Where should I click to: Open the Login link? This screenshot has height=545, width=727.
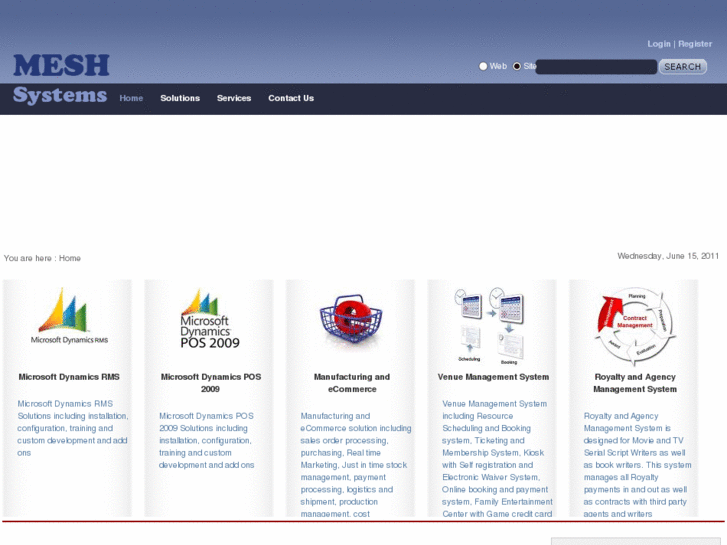click(x=659, y=44)
